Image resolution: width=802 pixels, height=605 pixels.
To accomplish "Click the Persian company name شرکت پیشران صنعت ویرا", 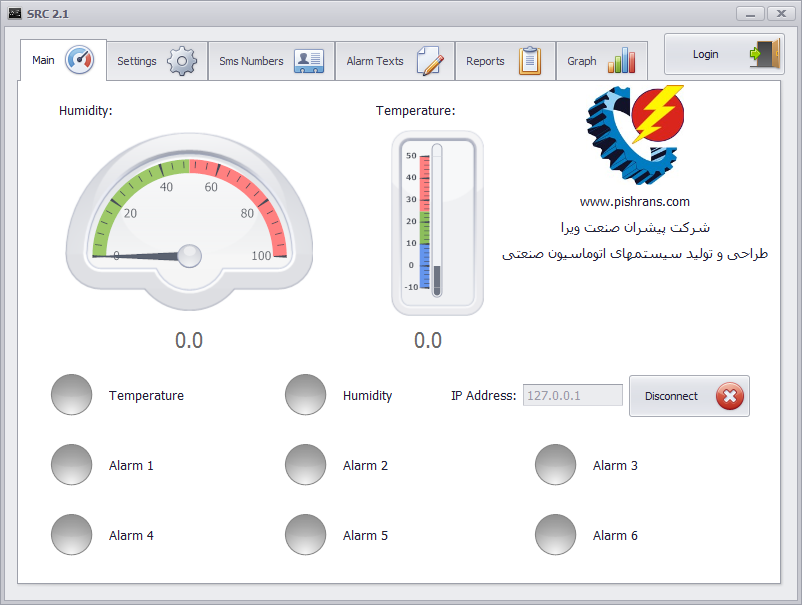I will [635, 228].
